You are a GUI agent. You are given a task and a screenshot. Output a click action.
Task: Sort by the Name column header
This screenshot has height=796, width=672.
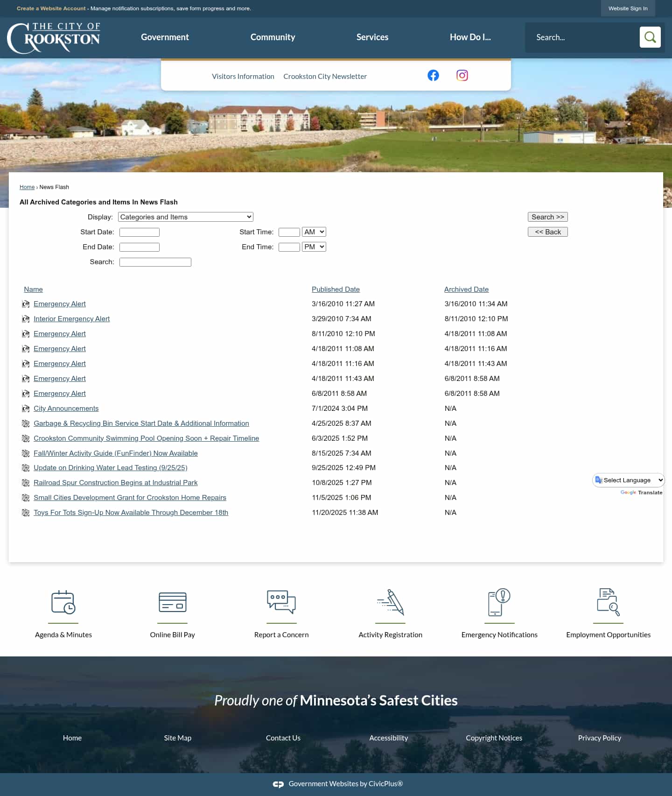point(34,289)
